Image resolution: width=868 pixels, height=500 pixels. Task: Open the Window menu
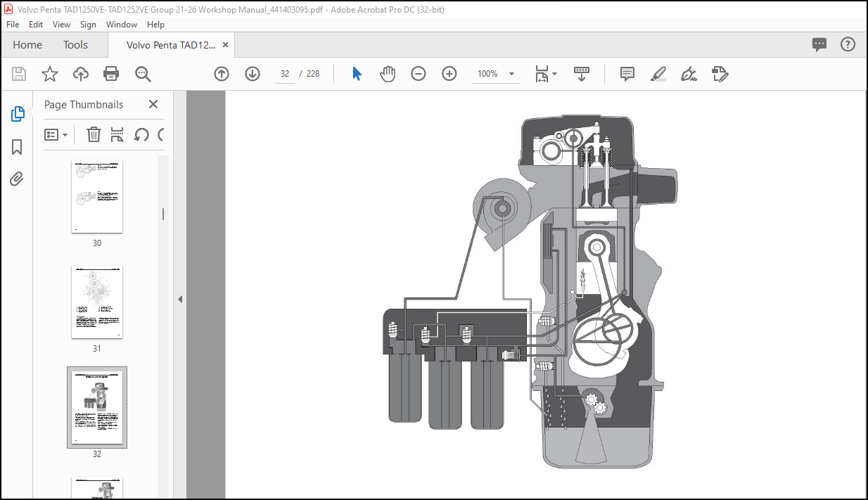click(122, 25)
